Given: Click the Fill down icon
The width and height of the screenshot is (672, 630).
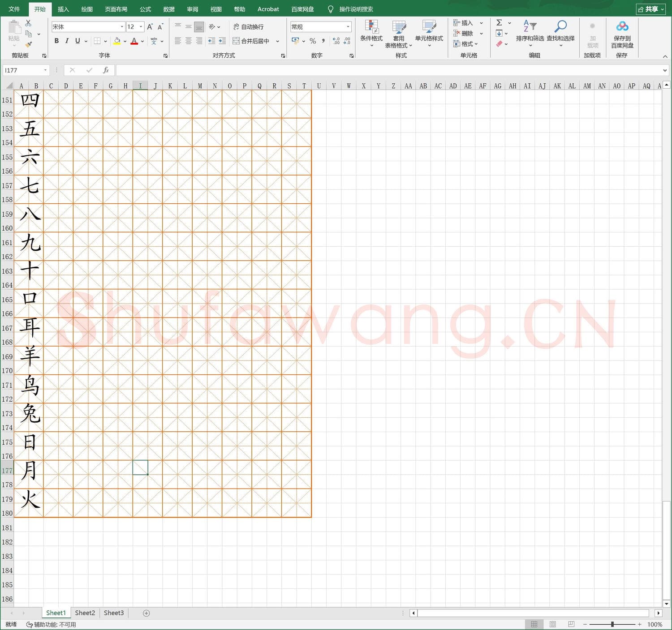Looking at the screenshot, I should (499, 34).
